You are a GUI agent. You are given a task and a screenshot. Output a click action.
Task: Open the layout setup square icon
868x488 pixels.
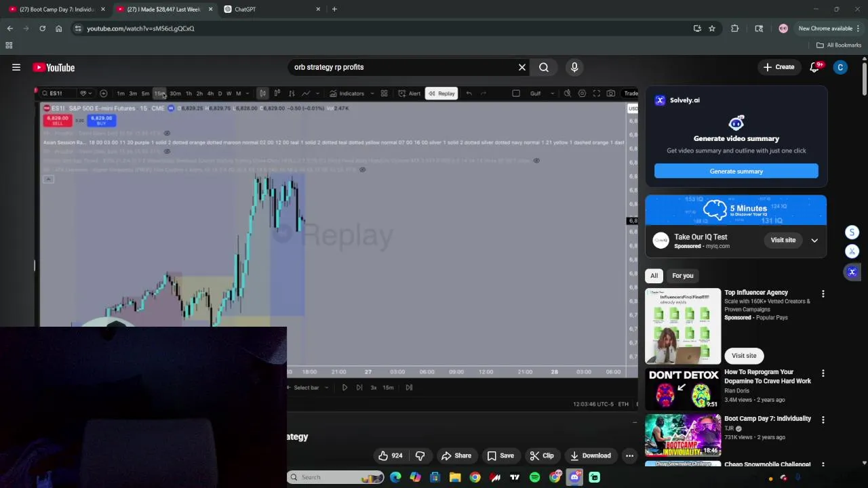click(x=515, y=94)
